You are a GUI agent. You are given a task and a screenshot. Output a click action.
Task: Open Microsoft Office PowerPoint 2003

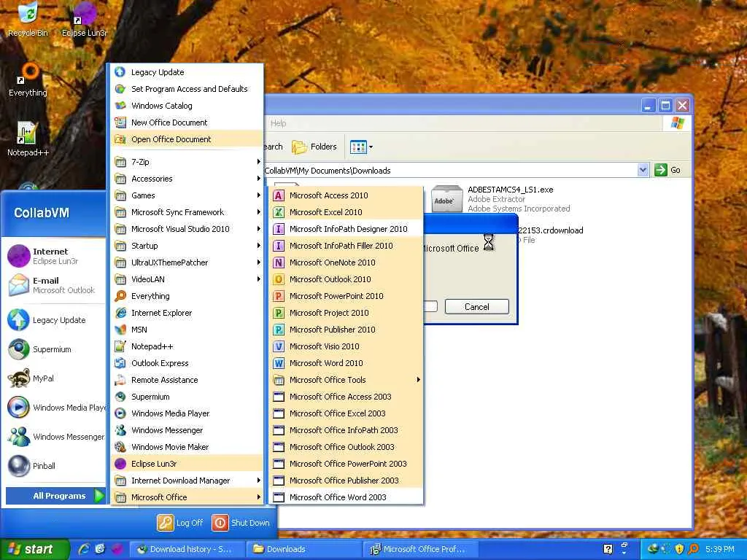[x=346, y=463]
